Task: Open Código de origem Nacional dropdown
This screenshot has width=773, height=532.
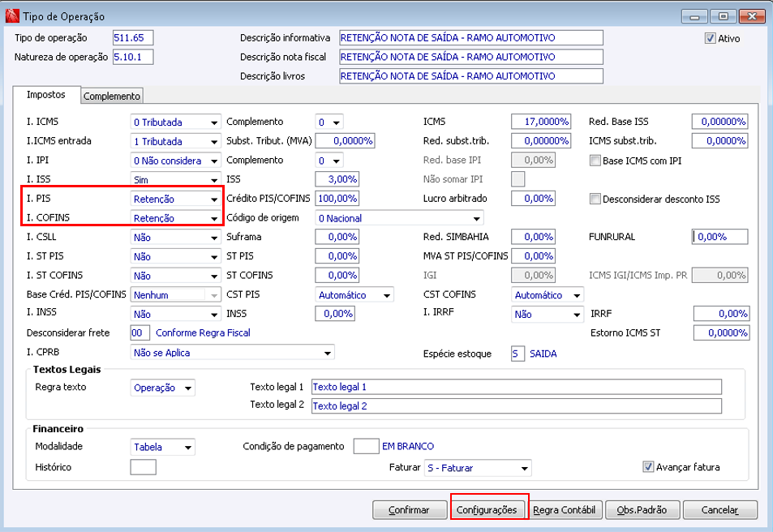Action: tap(399, 218)
